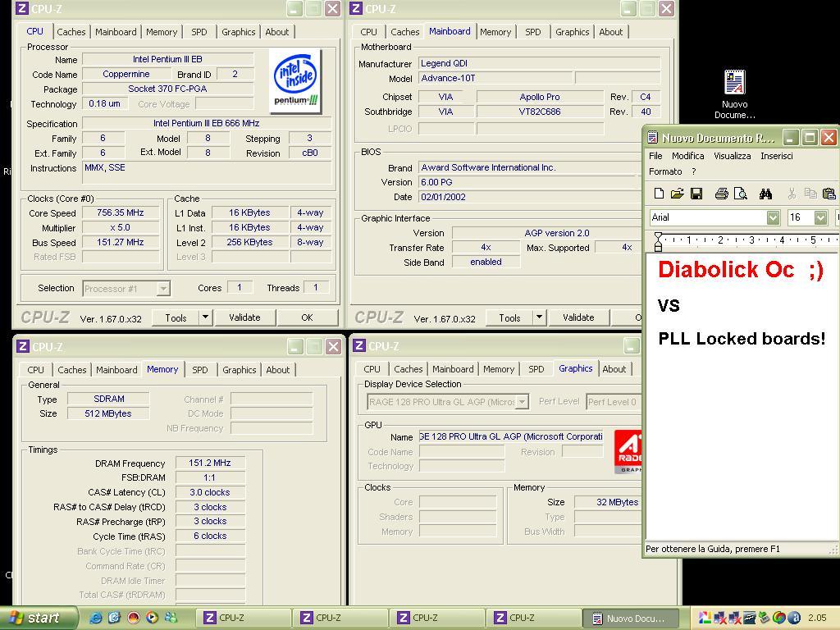The image size is (840, 630).
Task: Open the Modifica menu in WordPad
Action: [x=688, y=156]
